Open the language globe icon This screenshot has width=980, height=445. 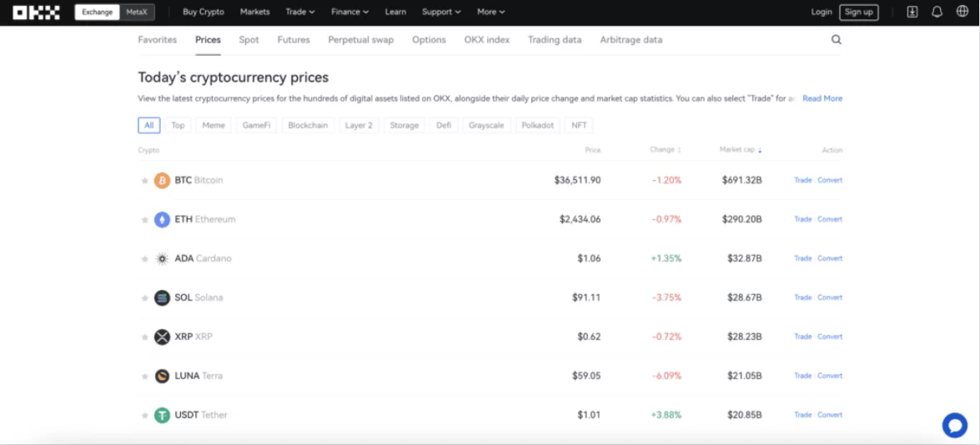962,11
